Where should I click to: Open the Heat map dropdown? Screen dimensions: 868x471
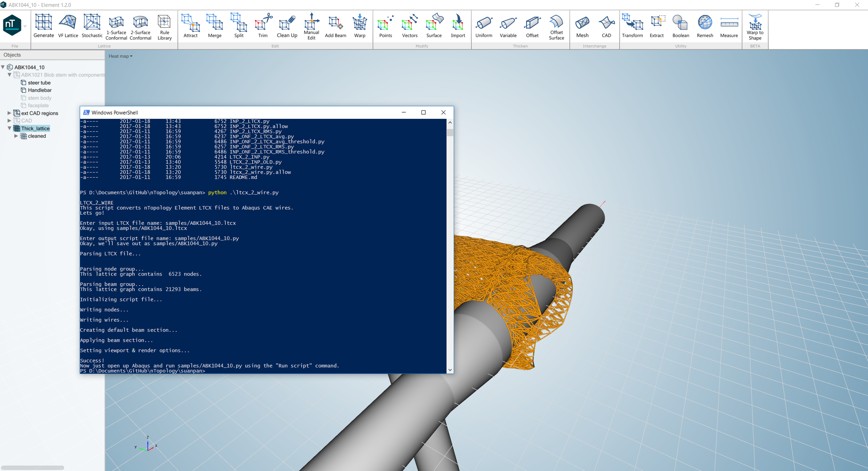tap(120, 56)
